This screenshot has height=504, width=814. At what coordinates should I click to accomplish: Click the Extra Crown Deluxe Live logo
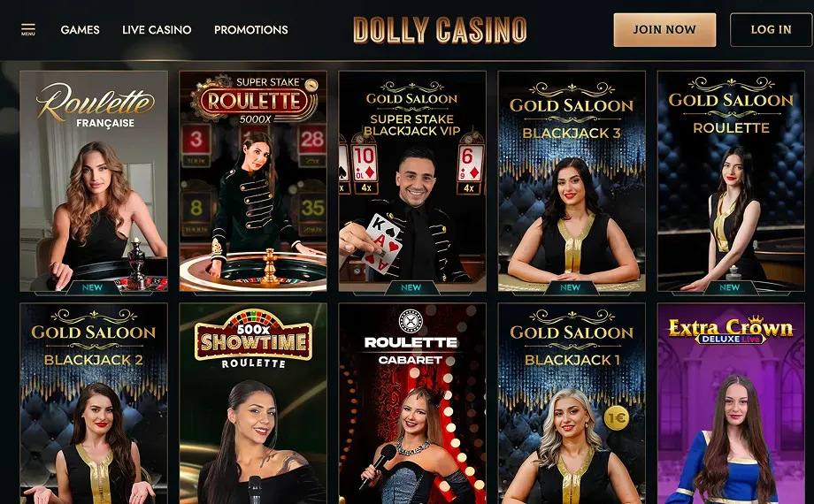click(x=731, y=330)
